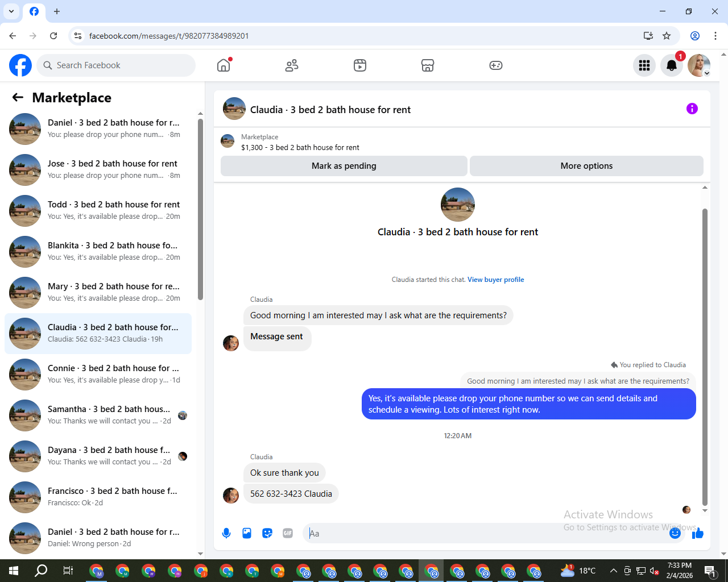Viewport: 728px width, 582px height.
Task: Go back using the Marketplace back arrow
Action: point(18,97)
